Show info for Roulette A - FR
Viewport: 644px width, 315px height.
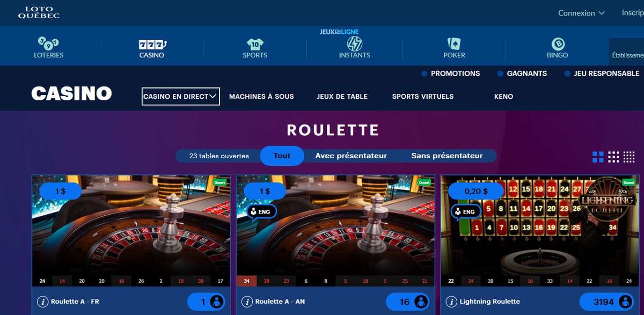point(42,302)
